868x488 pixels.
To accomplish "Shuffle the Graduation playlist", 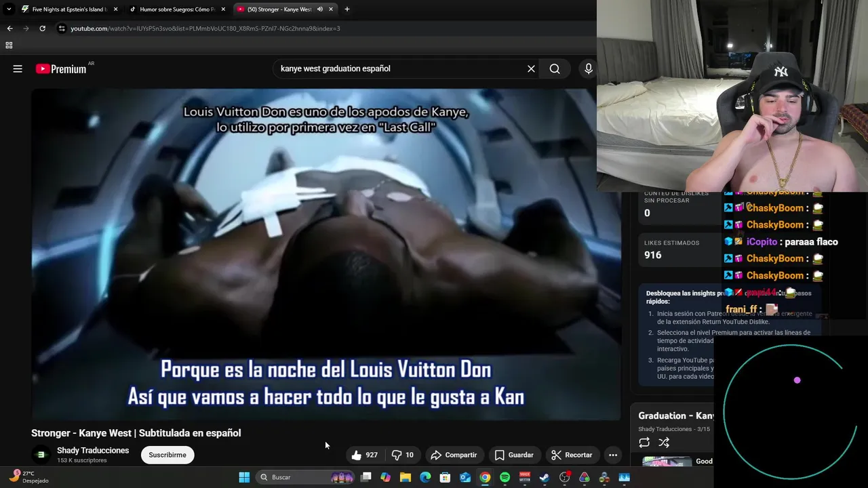I will click(664, 443).
